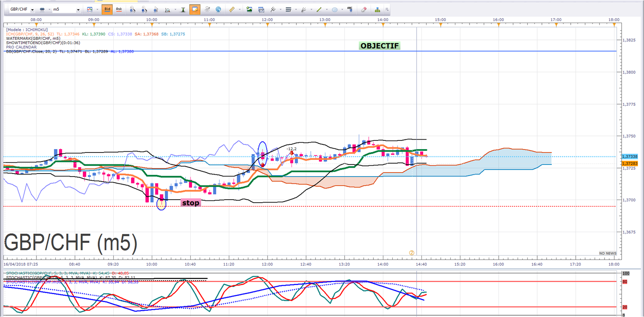Image resolution: width=644 pixels, height=317 pixels.
Task: Click the green vertical fit icon
Action: point(183,9)
